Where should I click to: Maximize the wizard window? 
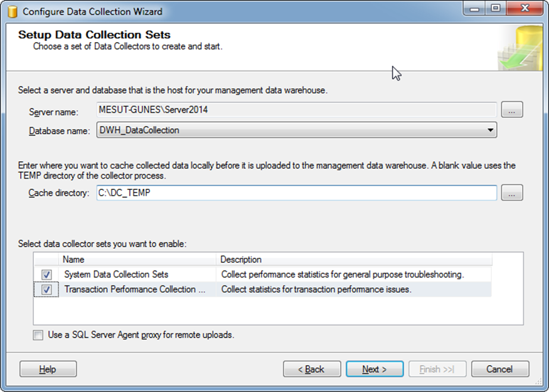point(496,8)
